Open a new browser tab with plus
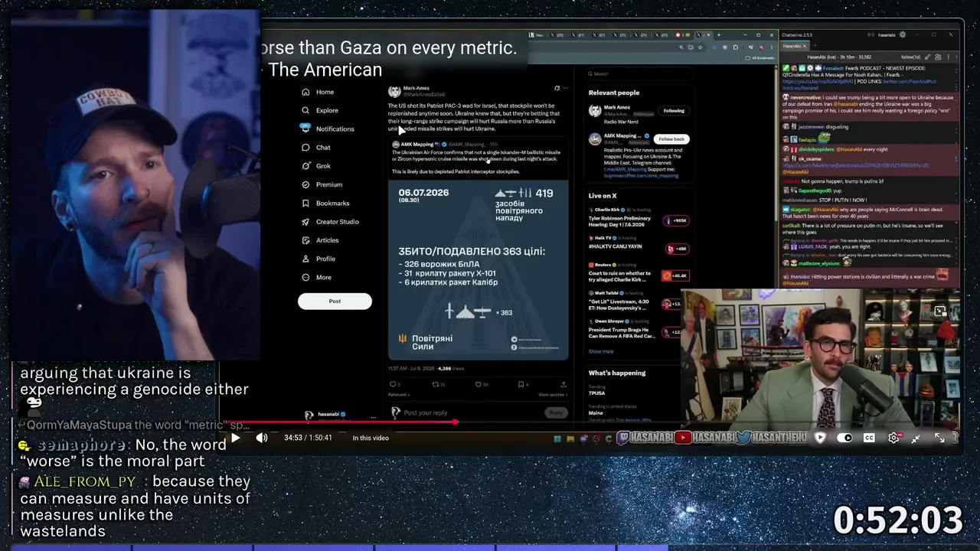 click(x=718, y=34)
